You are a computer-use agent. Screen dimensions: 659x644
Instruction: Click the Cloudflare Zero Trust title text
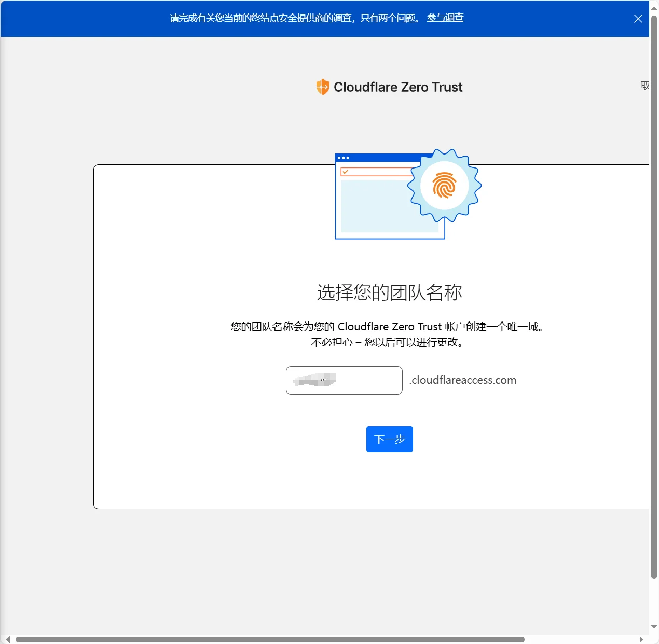click(x=398, y=87)
